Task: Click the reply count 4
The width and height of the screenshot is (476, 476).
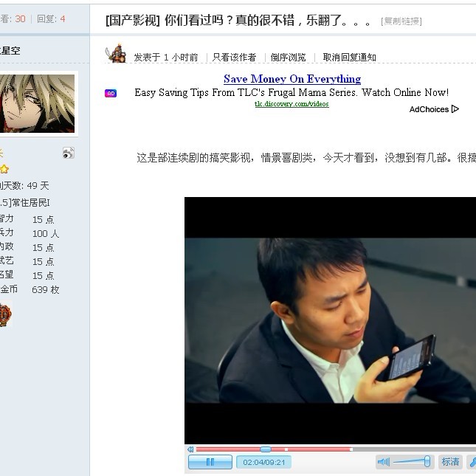Action: 63,19
